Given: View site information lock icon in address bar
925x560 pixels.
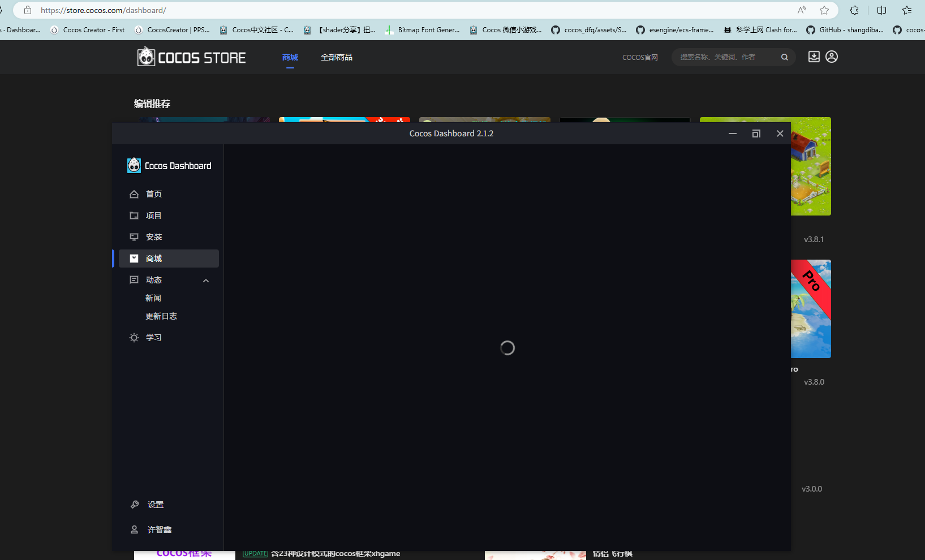Looking at the screenshot, I should [x=28, y=10].
